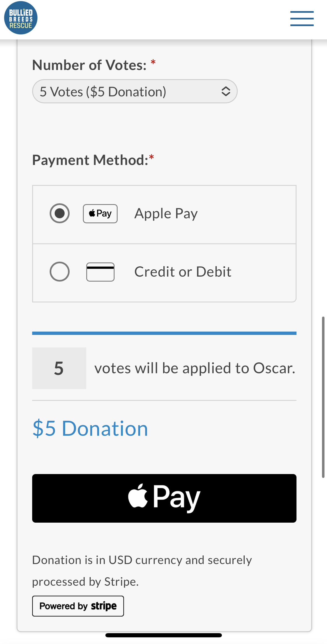The width and height of the screenshot is (327, 644).
Task: Click the Number of Votes field label
Action: (x=89, y=65)
